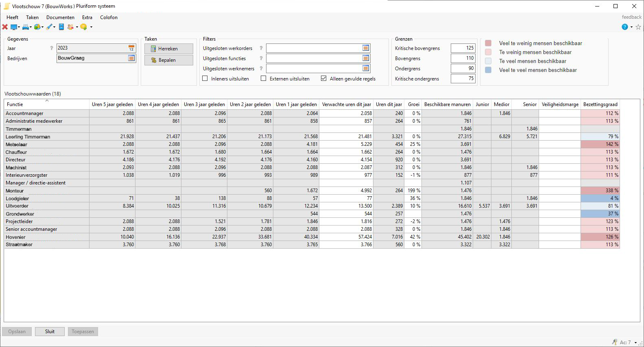Click the blue monitor screen icon
The height and width of the screenshot is (347, 644).
tap(14, 27)
